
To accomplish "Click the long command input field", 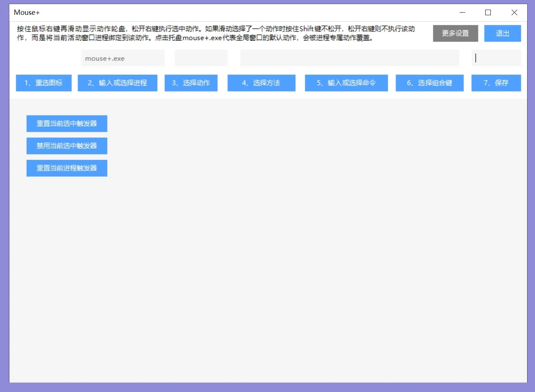I will tap(349, 58).
